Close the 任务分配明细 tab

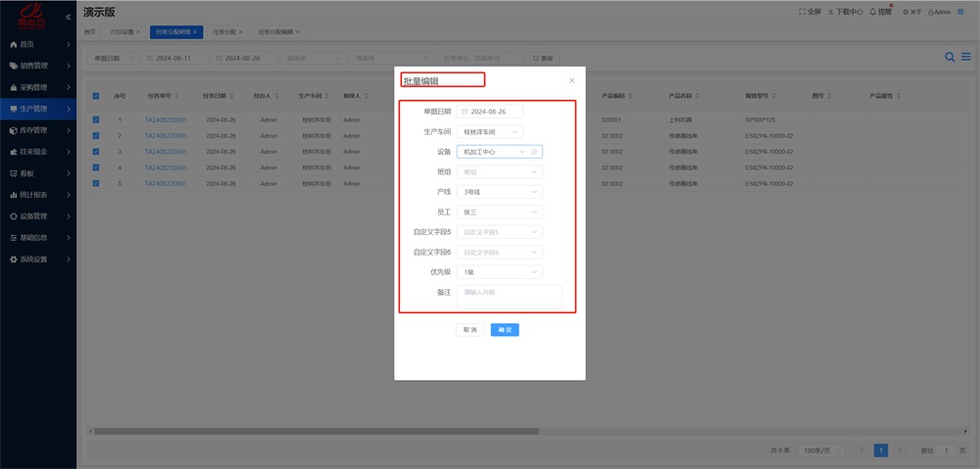[x=195, y=32]
